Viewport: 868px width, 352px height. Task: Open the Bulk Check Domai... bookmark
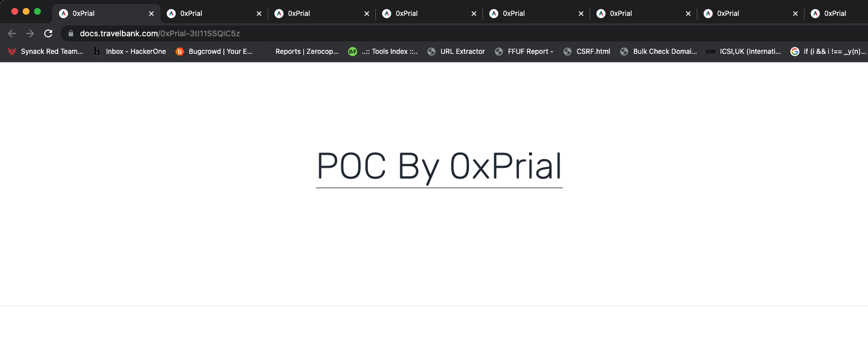click(659, 52)
